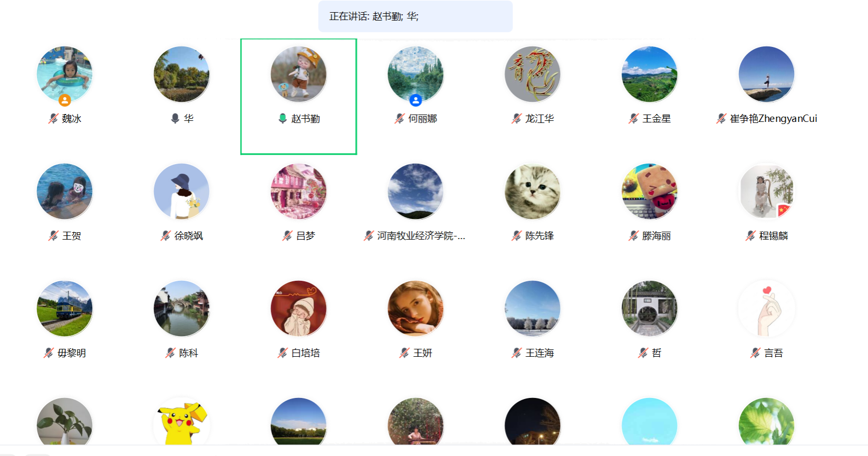This screenshot has height=456, width=868.
Task: Select 毋黎明's train avatar
Action: pos(64,309)
